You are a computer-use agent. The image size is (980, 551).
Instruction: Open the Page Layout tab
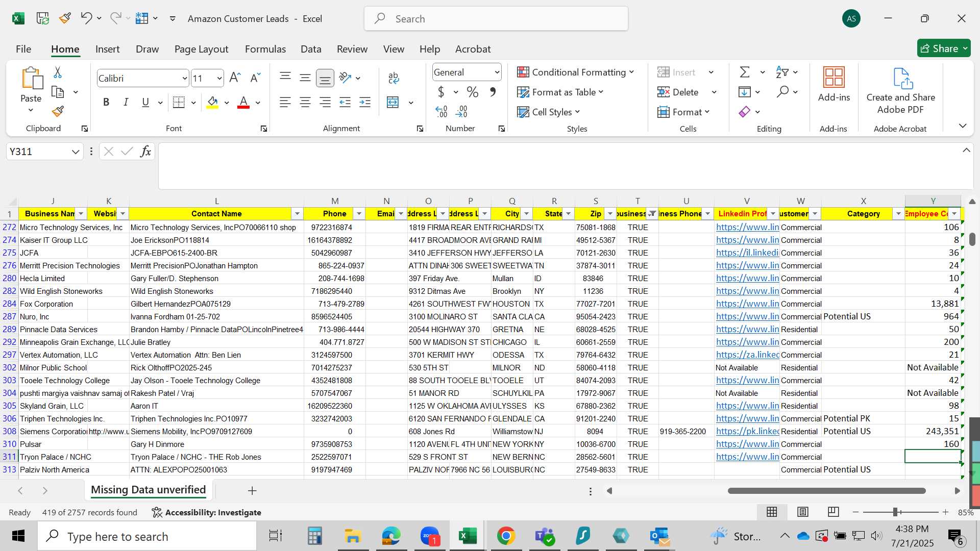coord(201,49)
